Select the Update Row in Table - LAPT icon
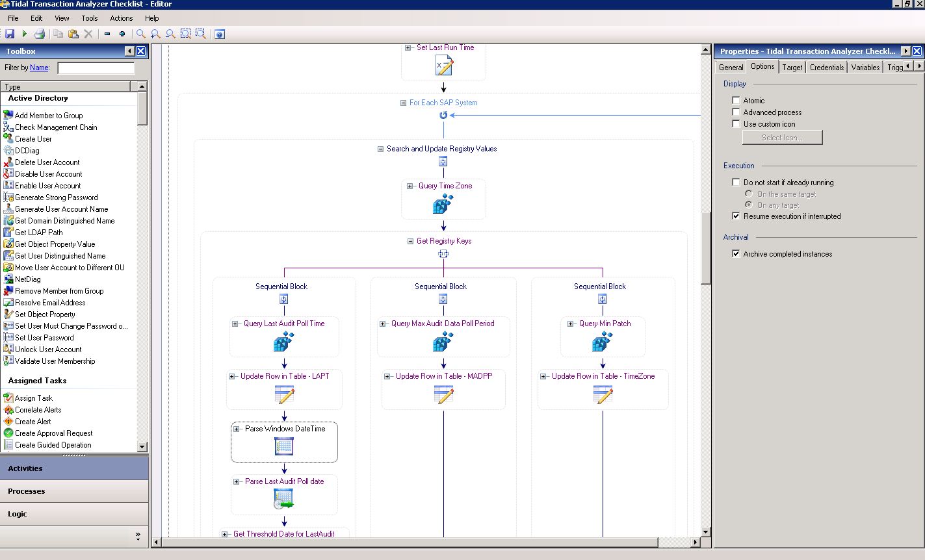The height and width of the screenshot is (560, 925). coord(284,394)
